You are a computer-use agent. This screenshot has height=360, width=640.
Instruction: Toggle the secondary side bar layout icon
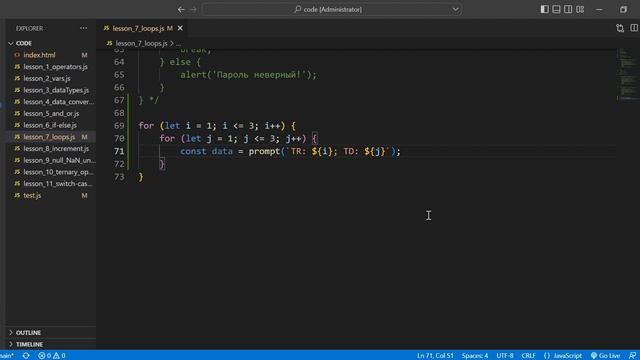(568, 9)
